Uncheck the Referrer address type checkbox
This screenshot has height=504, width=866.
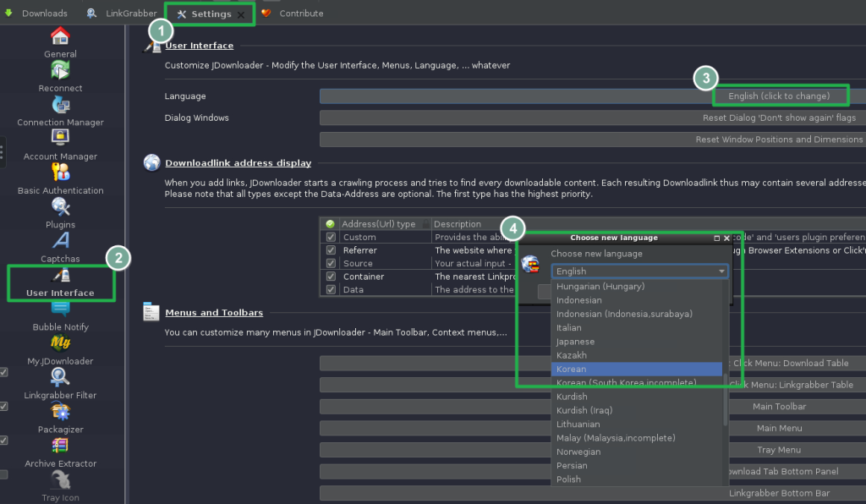(331, 250)
